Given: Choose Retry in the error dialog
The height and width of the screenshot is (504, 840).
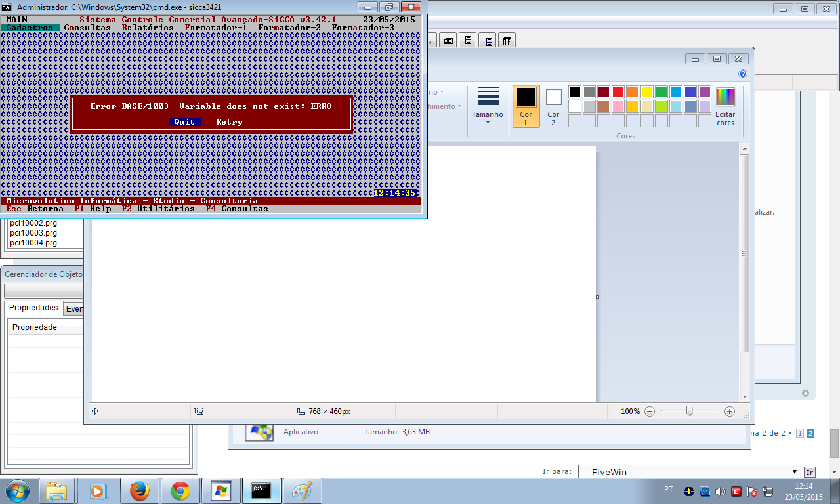Looking at the screenshot, I should pos(230,122).
